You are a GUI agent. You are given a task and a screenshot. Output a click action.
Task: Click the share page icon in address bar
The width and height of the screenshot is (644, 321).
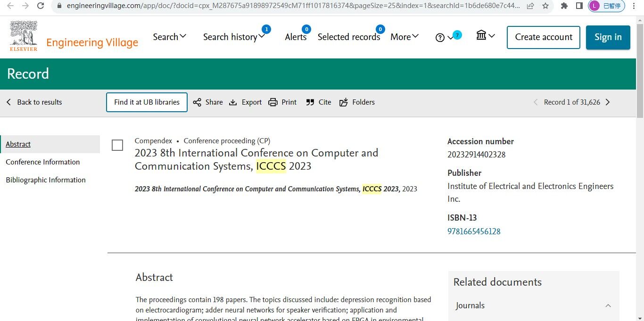[530, 6]
